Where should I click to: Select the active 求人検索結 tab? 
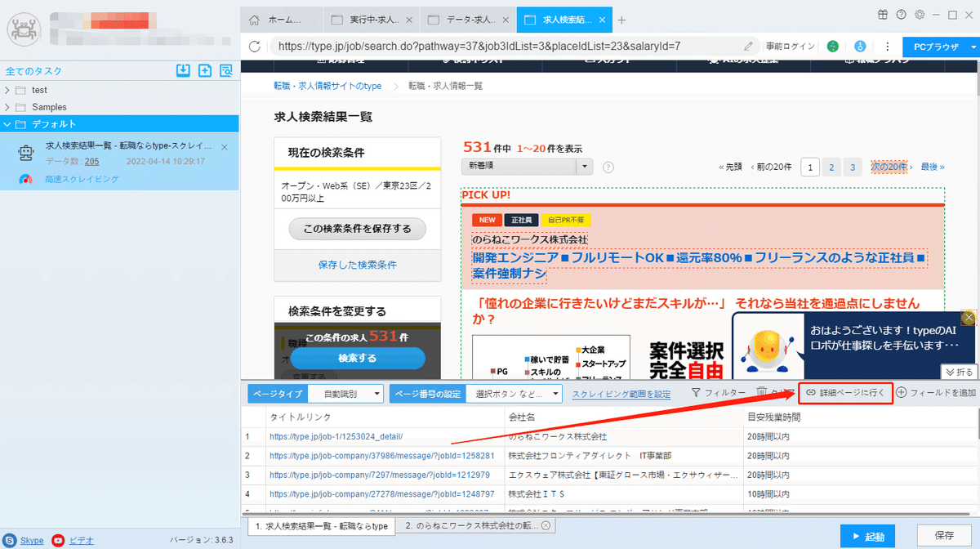point(564,20)
